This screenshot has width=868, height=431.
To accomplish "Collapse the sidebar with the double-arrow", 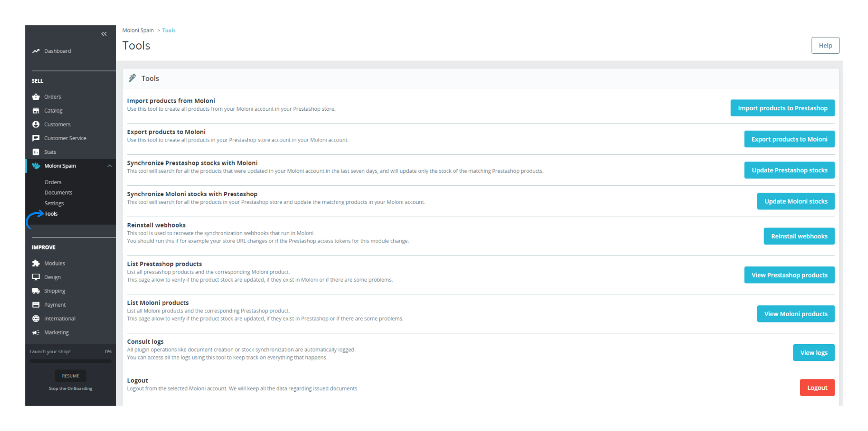I will coord(104,33).
